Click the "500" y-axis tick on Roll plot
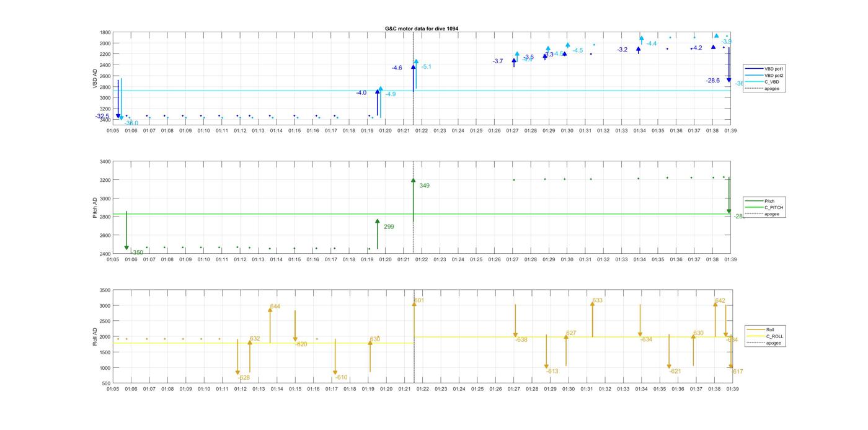The height and width of the screenshot is (430, 868). click(x=107, y=383)
